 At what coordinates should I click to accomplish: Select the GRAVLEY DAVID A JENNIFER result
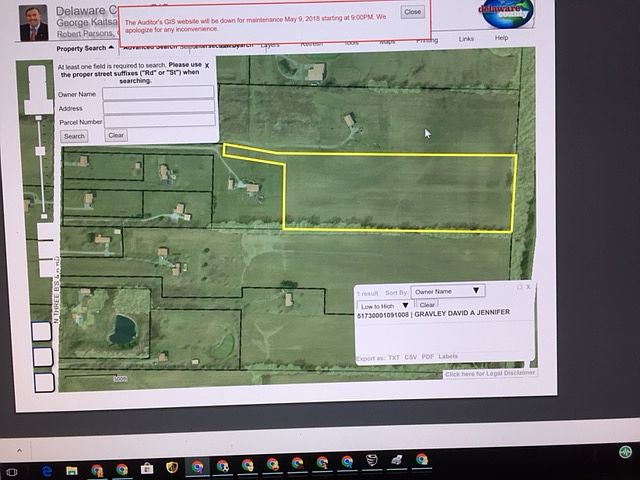[433, 313]
